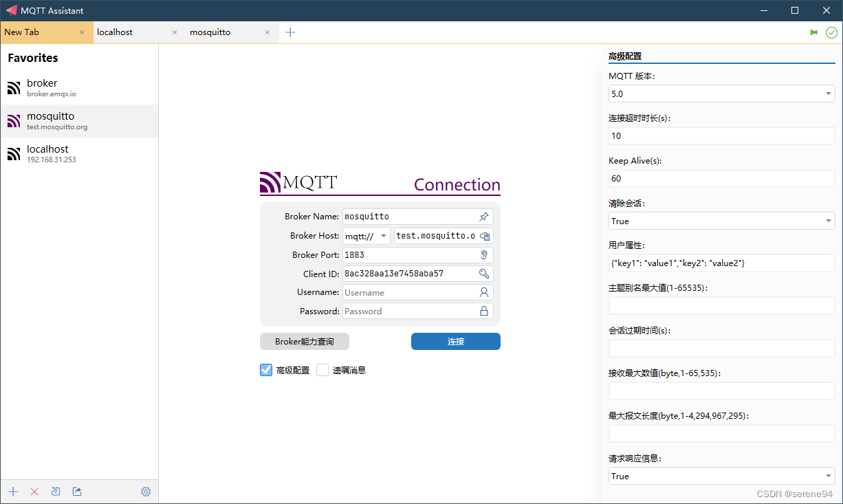This screenshot has width=843, height=504.
Task: Add a new favorite with the plus icon
Action: (13, 492)
